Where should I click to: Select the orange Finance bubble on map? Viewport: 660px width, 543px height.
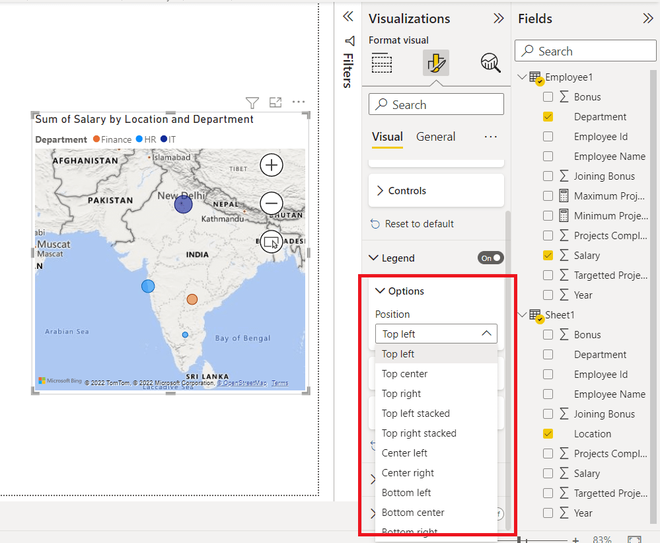pos(192,299)
